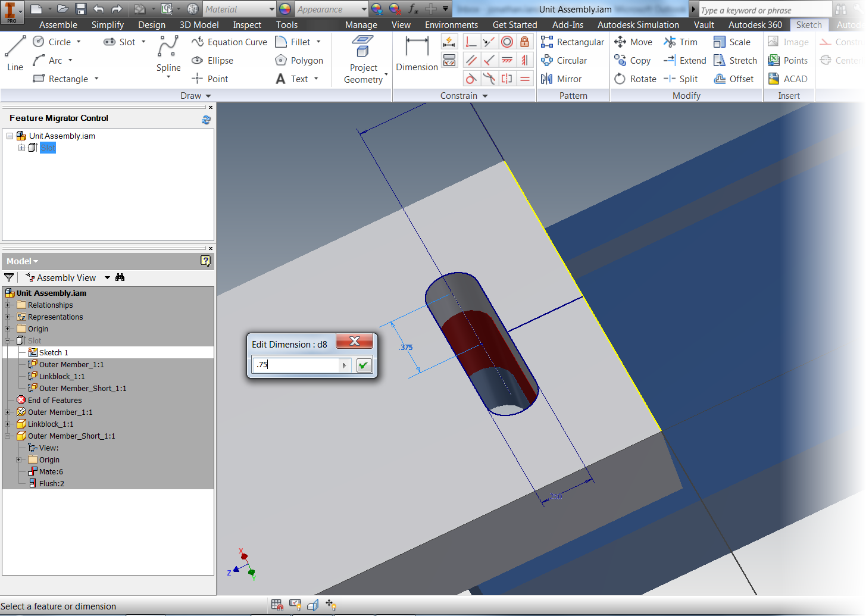Toggle snap to grid in status bar
Viewport: 866px width, 616px height.
277,605
